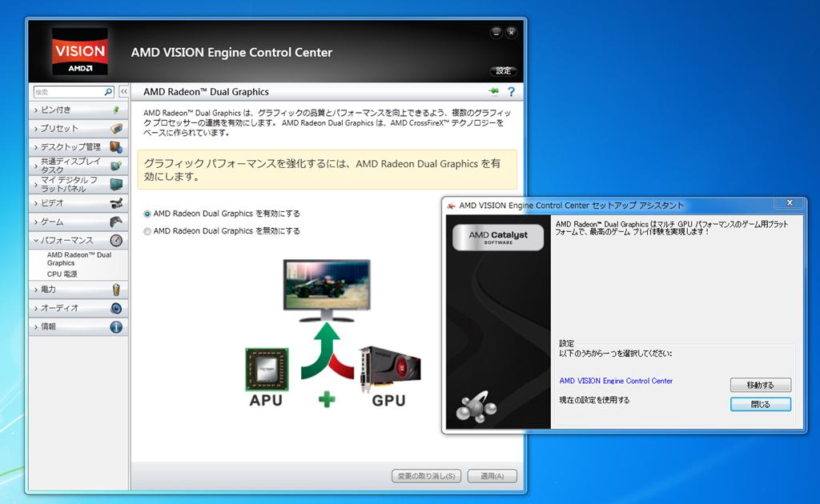Click the AMD Catalyst Software logo in the assistant
This screenshot has height=504, width=820.
pyautogui.click(x=498, y=237)
